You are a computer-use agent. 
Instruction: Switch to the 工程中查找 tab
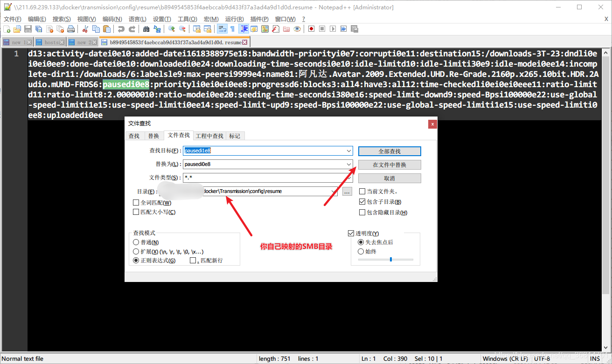[x=209, y=136]
